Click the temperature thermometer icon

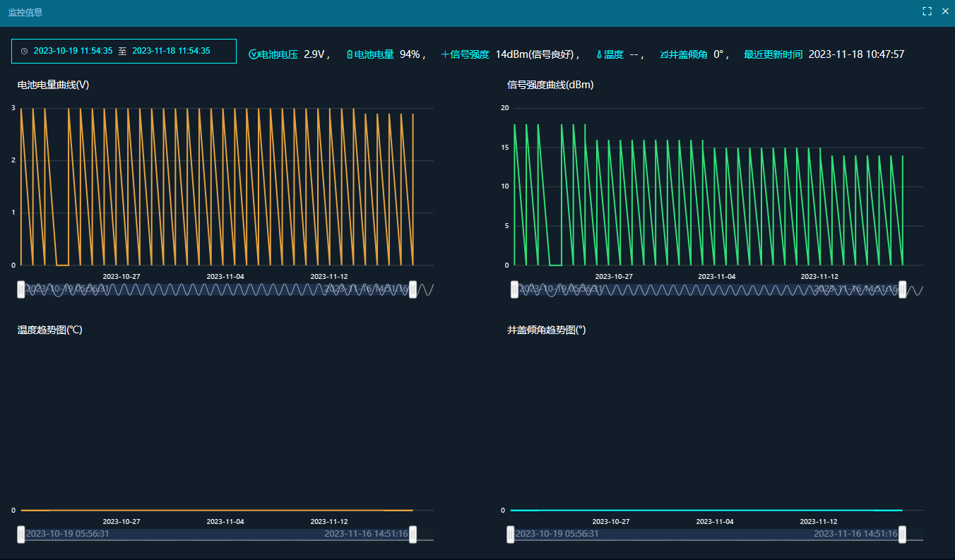coord(599,54)
